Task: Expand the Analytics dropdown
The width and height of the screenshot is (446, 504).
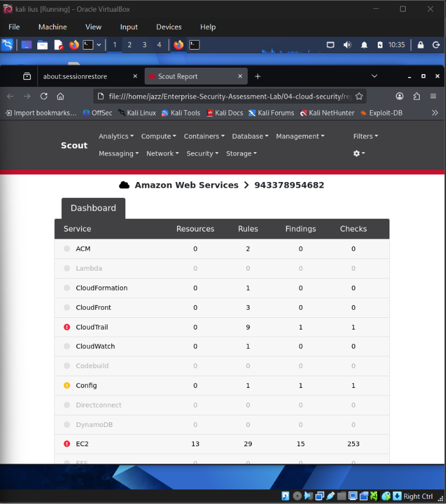Action: [116, 136]
